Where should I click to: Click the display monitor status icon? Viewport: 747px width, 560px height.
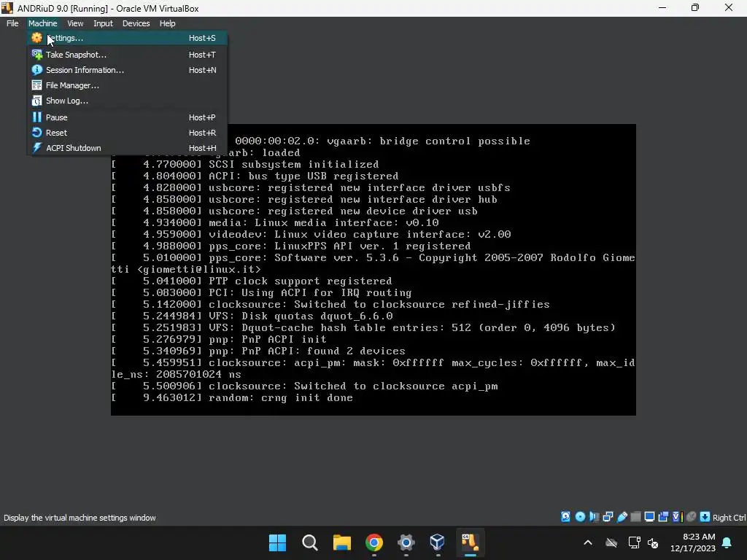649,517
